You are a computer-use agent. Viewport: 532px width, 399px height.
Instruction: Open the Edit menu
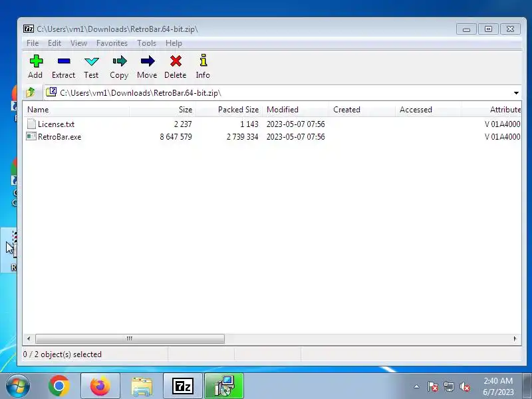click(55, 43)
